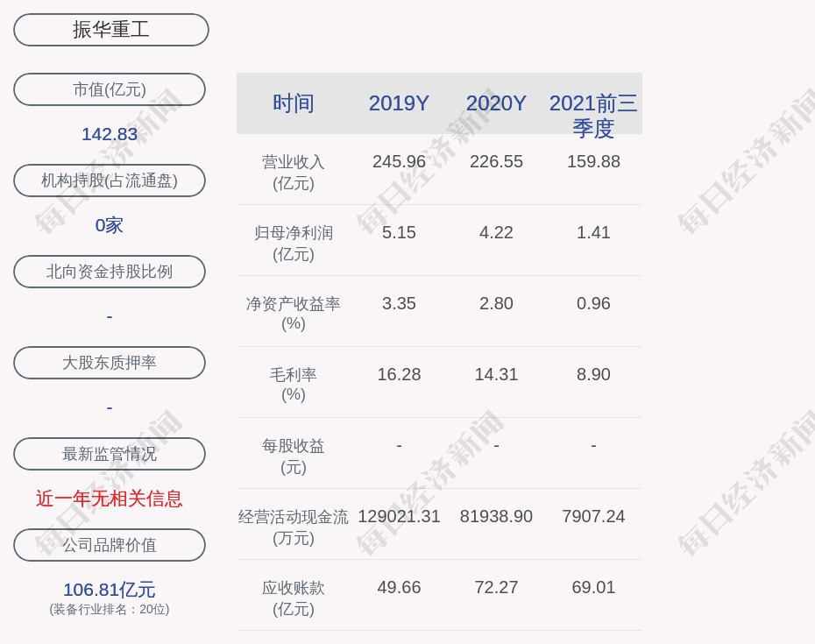Select the 净资产收益率(%) row label
The image size is (815, 644).
click(294, 313)
